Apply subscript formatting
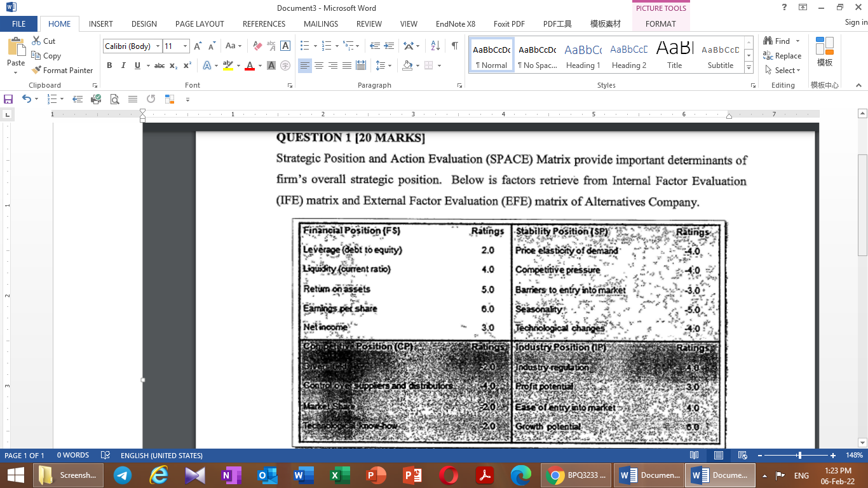The height and width of the screenshot is (488, 868). 173,65
